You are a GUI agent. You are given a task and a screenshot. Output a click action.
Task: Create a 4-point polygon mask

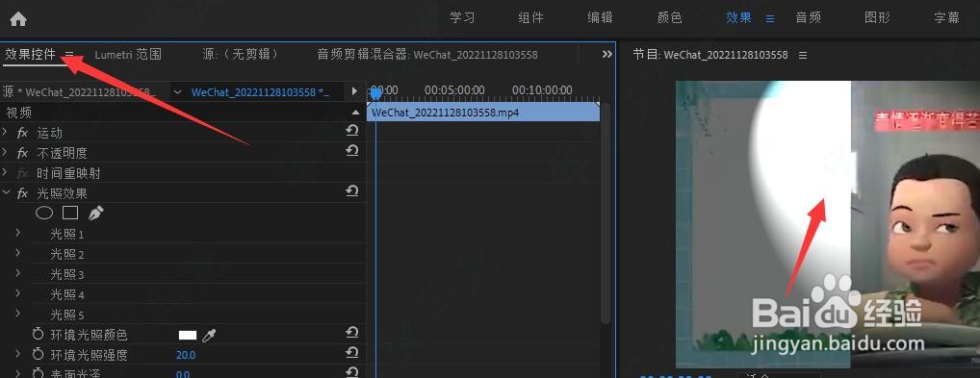pyautogui.click(x=70, y=214)
